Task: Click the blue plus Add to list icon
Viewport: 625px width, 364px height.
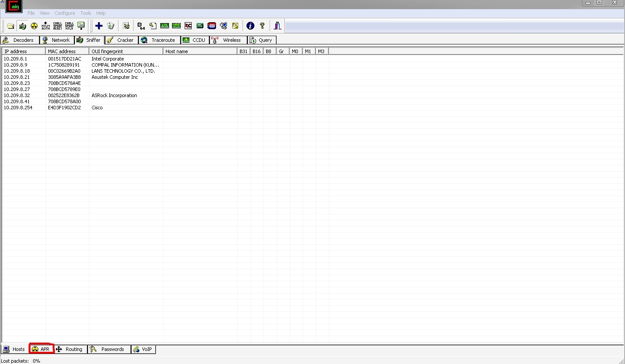Action: point(99,26)
